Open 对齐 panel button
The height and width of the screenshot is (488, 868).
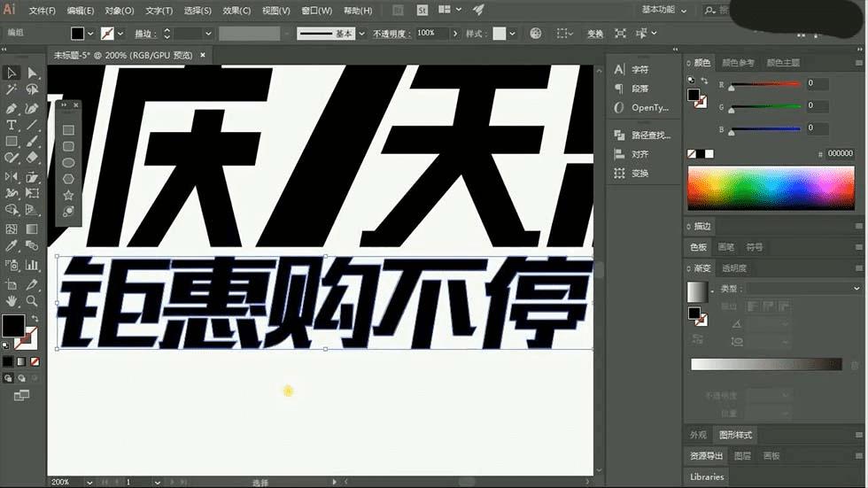(632, 154)
